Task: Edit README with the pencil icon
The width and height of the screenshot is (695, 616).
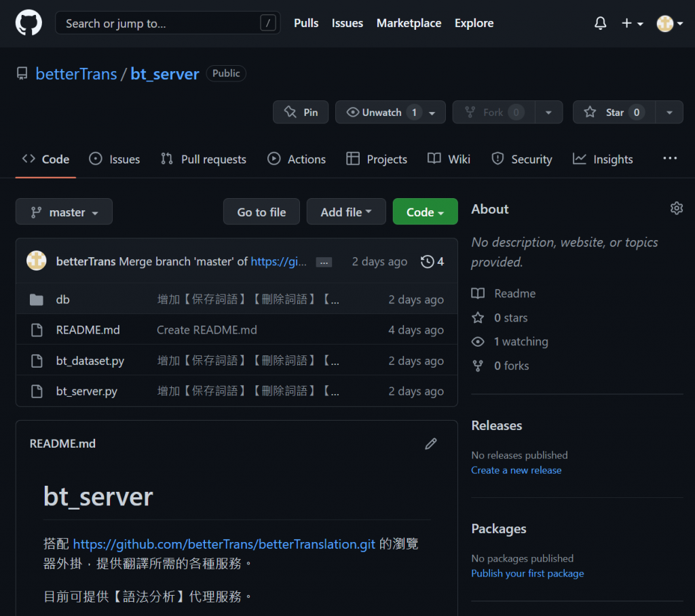Action: coord(431,444)
